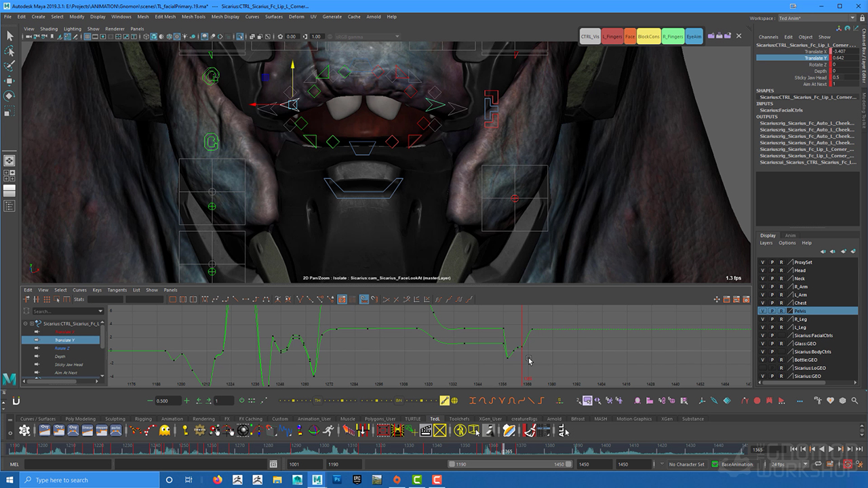868x488 pixels.
Task: Toggle the R display type on Chest layer
Action: pyautogui.click(x=781, y=303)
